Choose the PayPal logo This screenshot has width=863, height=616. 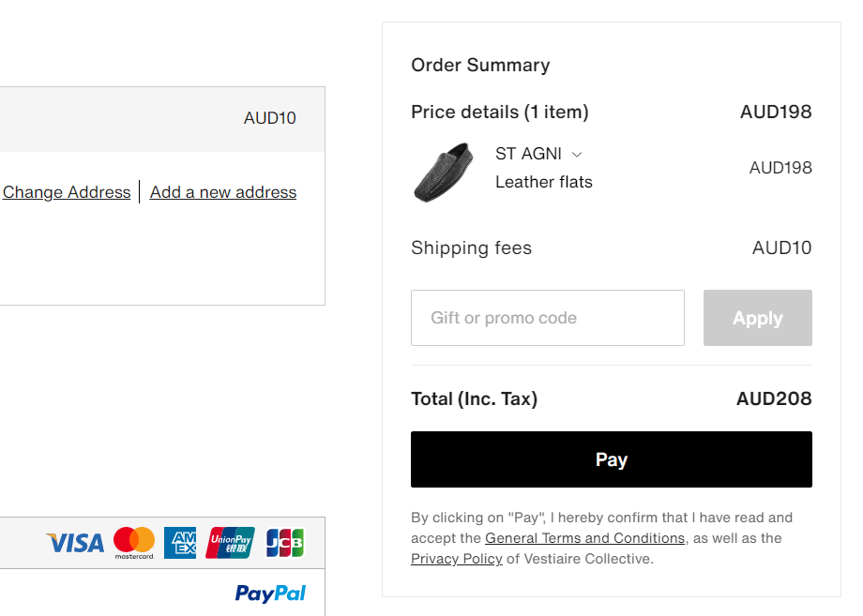click(x=270, y=593)
